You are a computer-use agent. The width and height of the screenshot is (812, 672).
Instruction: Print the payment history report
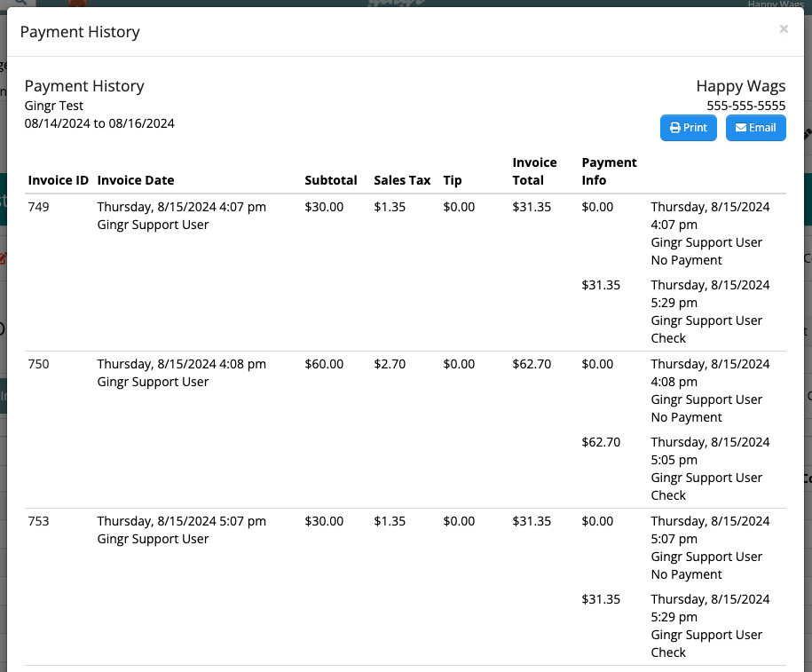click(x=688, y=128)
